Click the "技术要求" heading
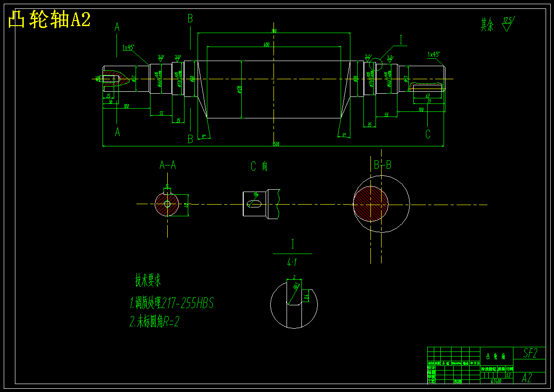Viewport: 554px width, 392px height. point(148,280)
